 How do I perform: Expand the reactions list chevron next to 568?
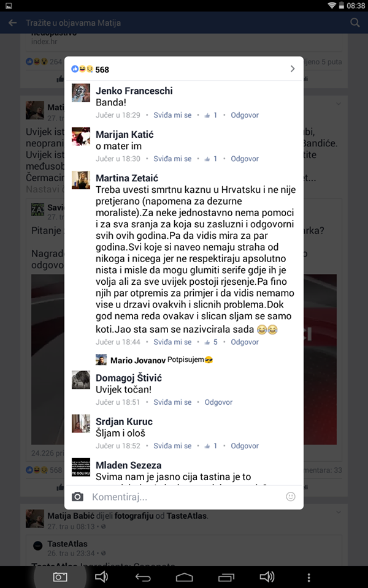coord(293,69)
